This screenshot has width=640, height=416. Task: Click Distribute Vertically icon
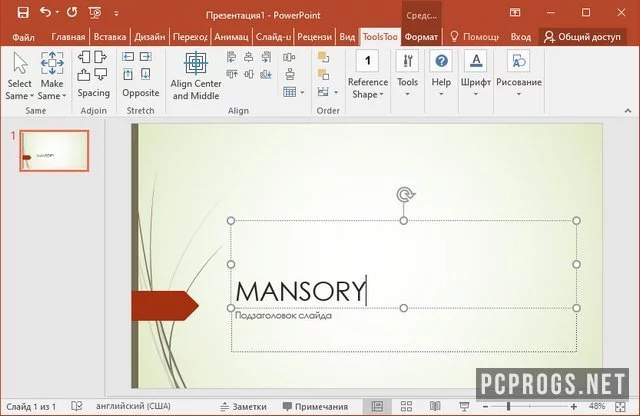[x=290, y=74]
